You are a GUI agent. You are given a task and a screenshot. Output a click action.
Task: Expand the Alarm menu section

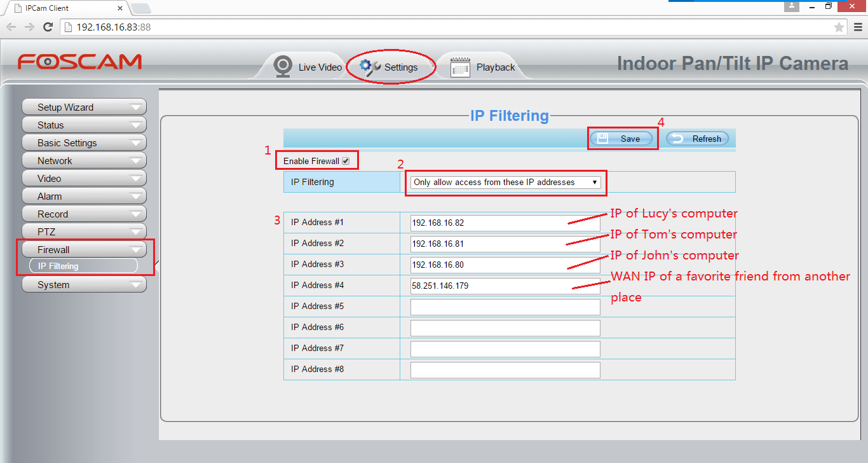coord(84,197)
